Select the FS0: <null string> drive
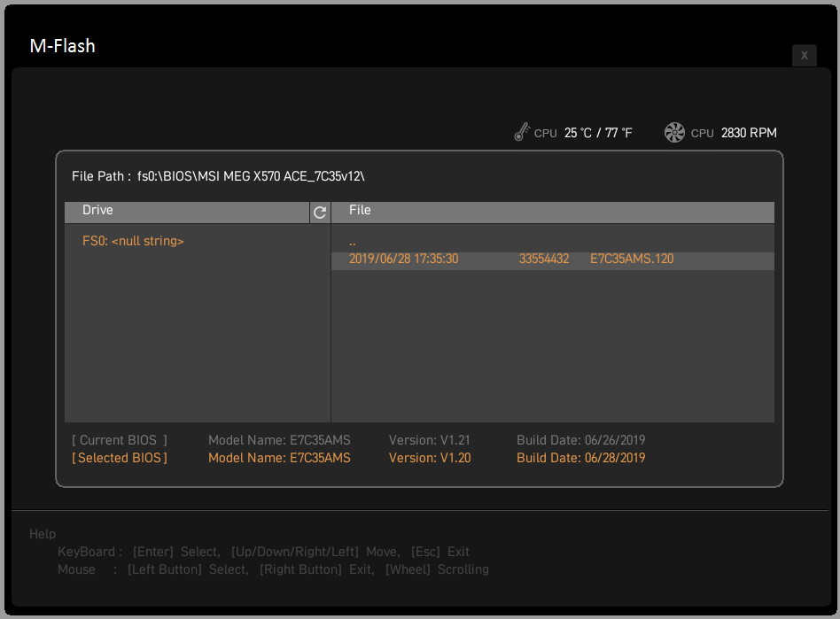The width and height of the screenshot is (840, 619). 133,241
